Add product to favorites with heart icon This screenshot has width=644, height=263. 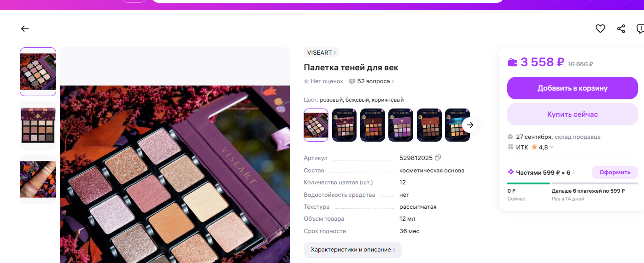(x=600, y=29)
